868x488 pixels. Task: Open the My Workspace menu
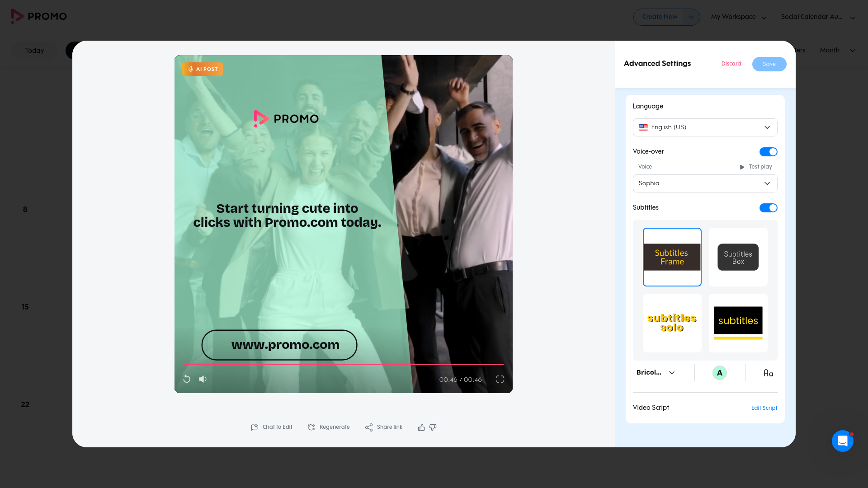[x=739, y=17]
